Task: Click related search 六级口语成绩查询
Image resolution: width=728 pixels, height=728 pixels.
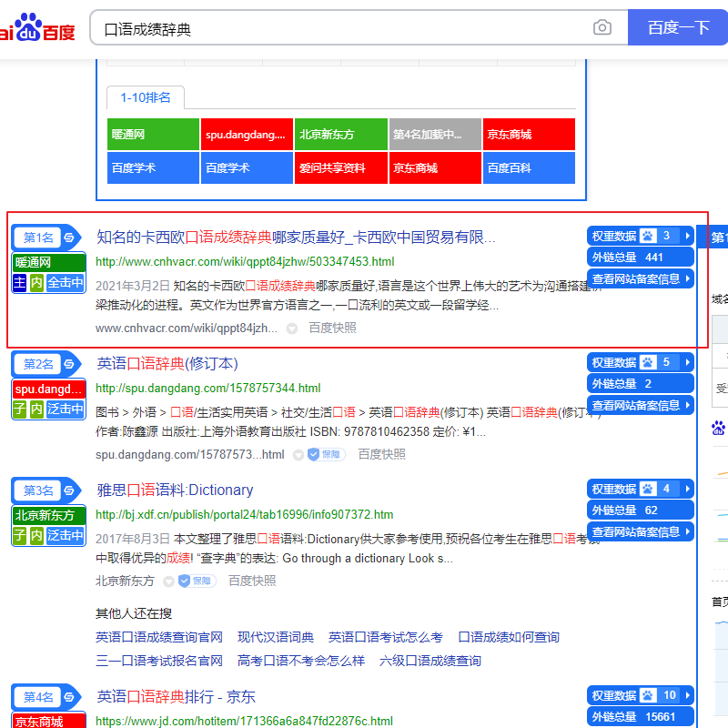Action: click(430, 661)
